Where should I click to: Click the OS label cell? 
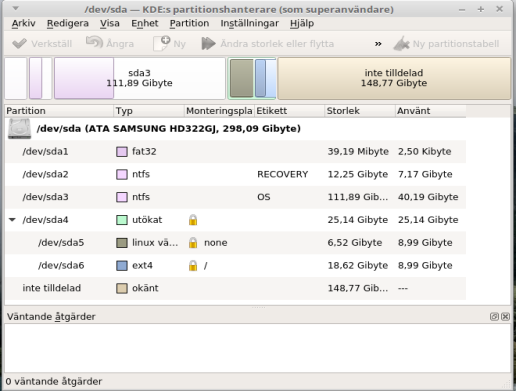pyautogui.click(x=263, y=197)
